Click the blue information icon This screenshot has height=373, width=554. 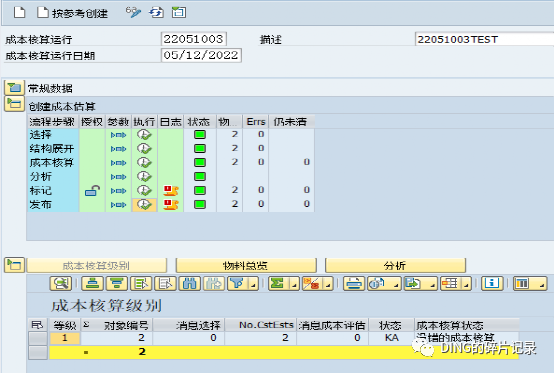(492, 283)
